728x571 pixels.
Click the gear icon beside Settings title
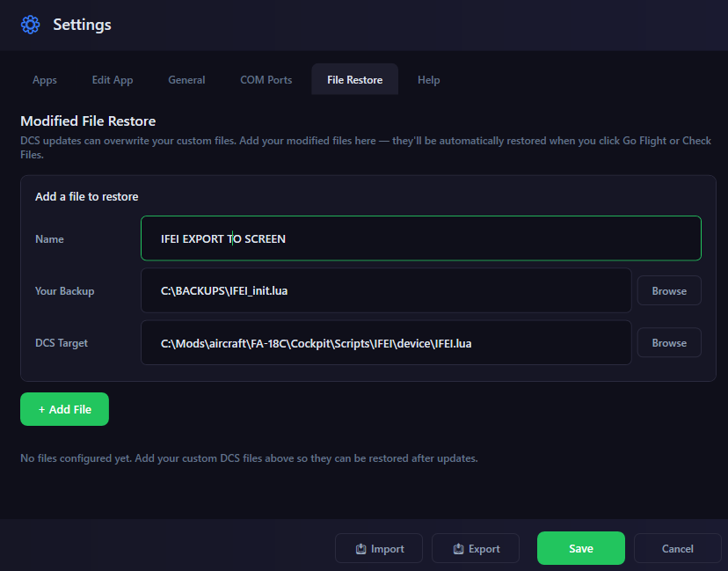[x=30, y=25]
